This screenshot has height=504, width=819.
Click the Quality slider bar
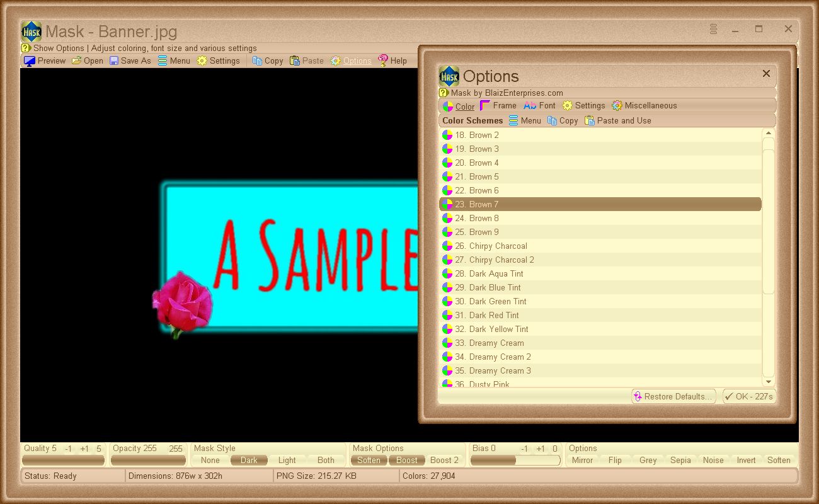63,461
